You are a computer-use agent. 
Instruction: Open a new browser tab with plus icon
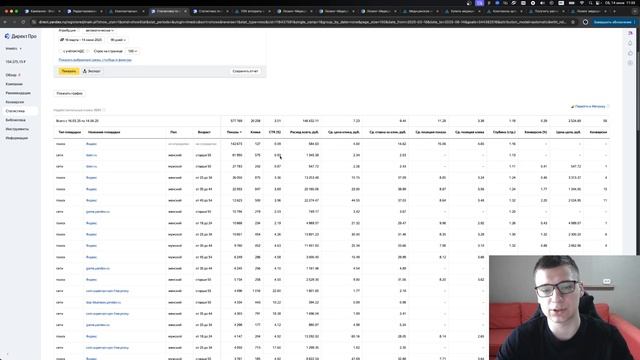click(614, 11)
